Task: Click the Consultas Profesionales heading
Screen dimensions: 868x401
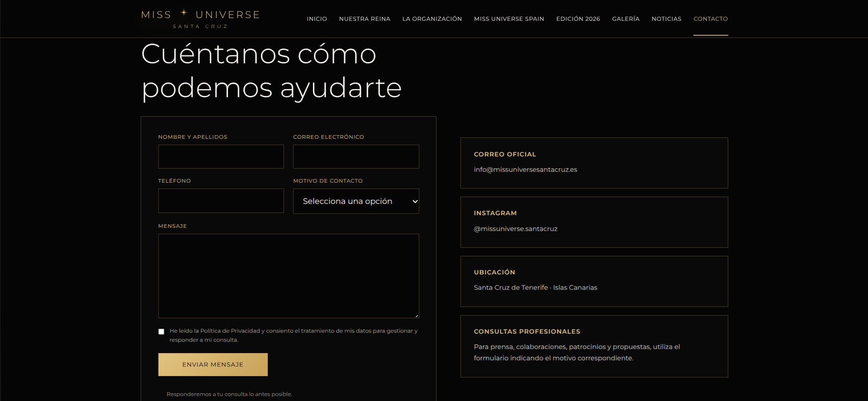Action: (x=527, y=331)
